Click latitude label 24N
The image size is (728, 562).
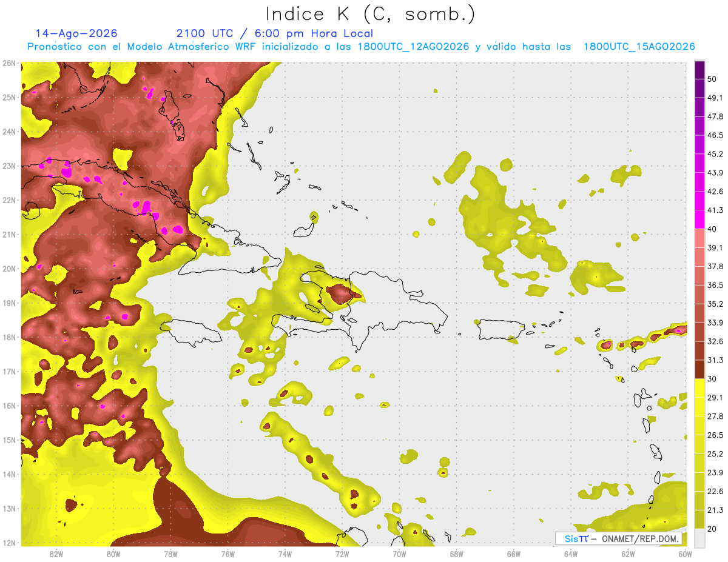8,132
